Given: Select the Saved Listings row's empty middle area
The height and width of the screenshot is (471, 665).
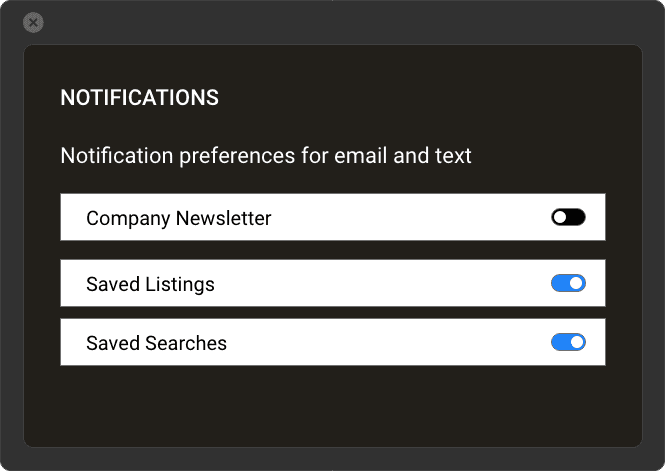Looking at the screenshot, I should (x=380, y=285).
